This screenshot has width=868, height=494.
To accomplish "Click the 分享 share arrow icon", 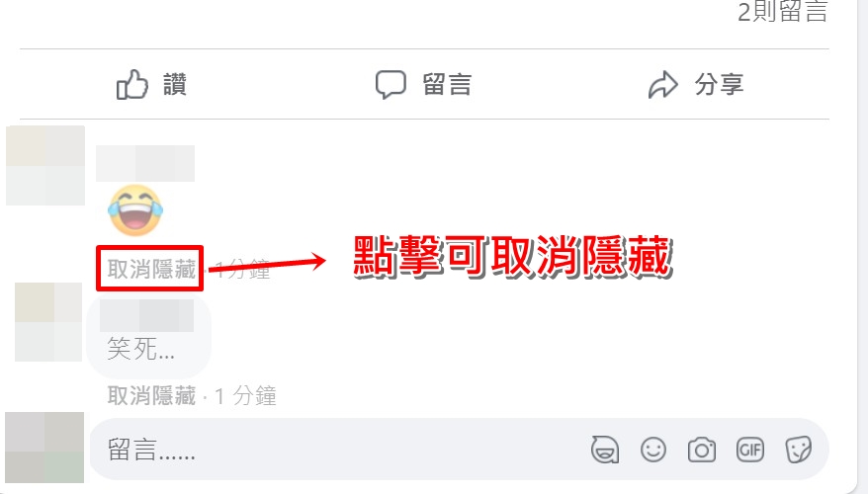I will tap(662, 85).
